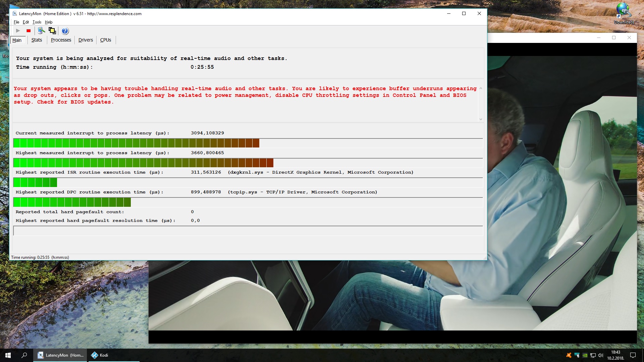Switch to the Drivers tab

tap(86, 40)
